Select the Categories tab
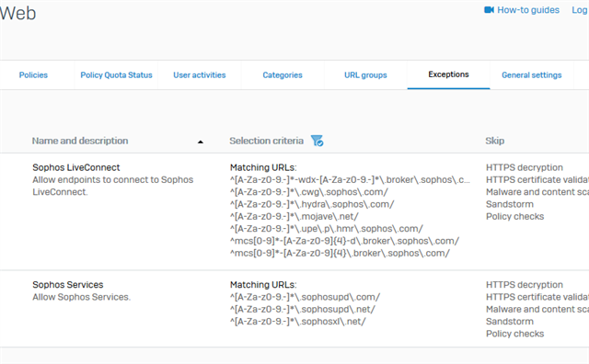The image size is (589, 364). [283, 75]
